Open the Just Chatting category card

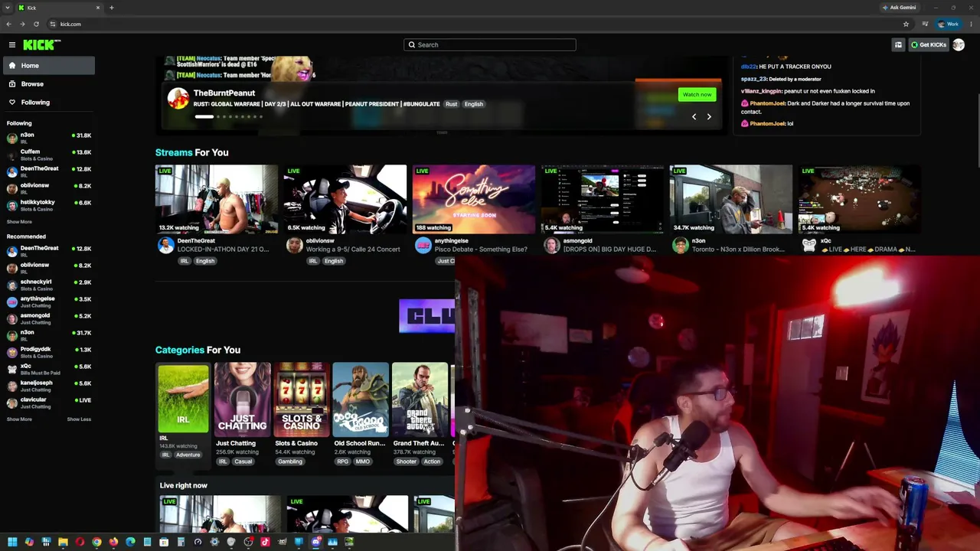pyautogui.click(x=243, y=399)
